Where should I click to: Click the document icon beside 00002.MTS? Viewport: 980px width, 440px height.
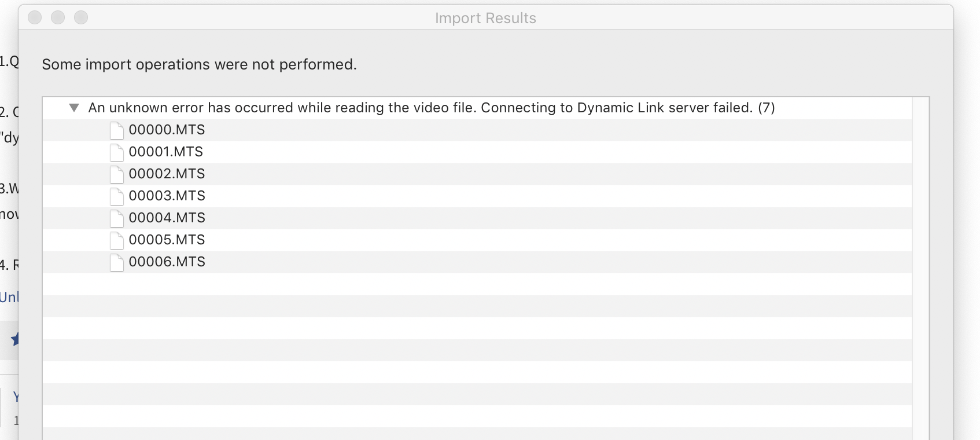pos(116,174)
